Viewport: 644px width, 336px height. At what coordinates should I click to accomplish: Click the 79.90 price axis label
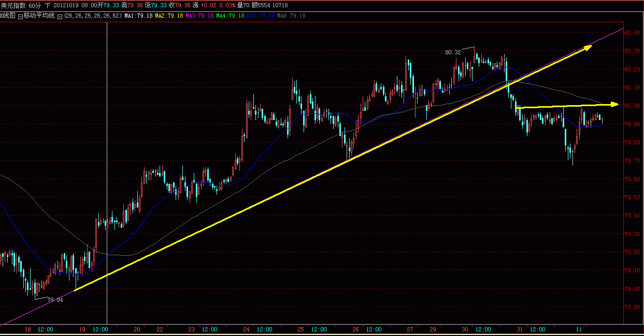point(633,124)
